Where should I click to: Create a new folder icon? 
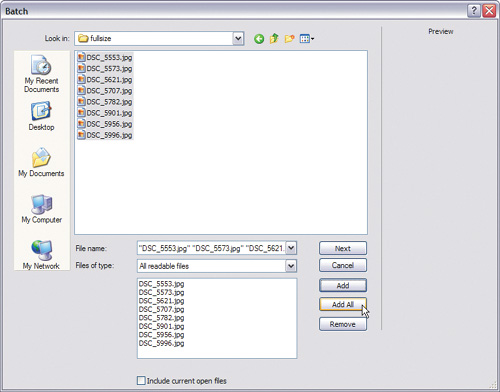click(289, 39)
